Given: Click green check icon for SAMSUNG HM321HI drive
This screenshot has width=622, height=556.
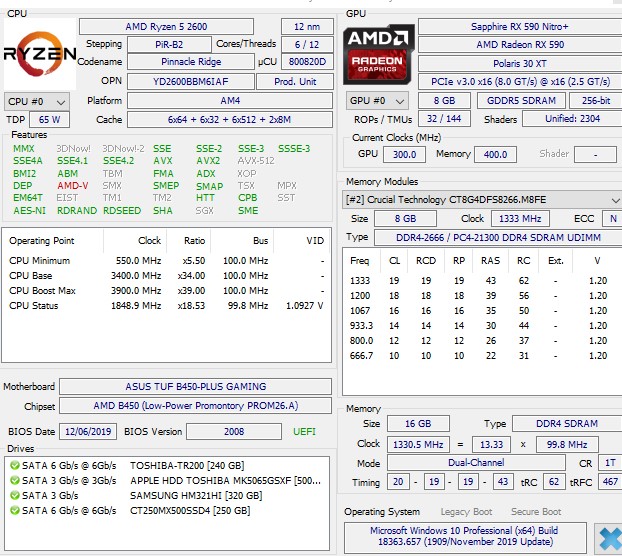Looking at the screenshot, I should coord(15,496).
